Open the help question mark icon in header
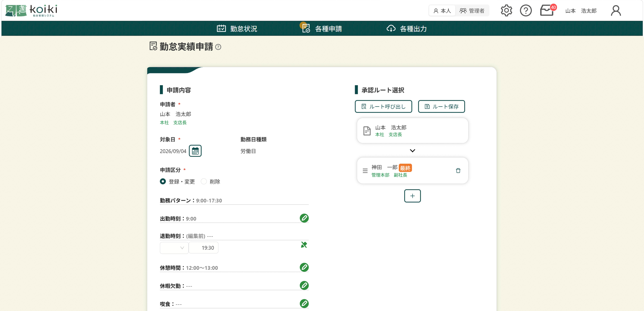Image resolution: width=644 pixels, height=311 pixels. click(526, 10)
